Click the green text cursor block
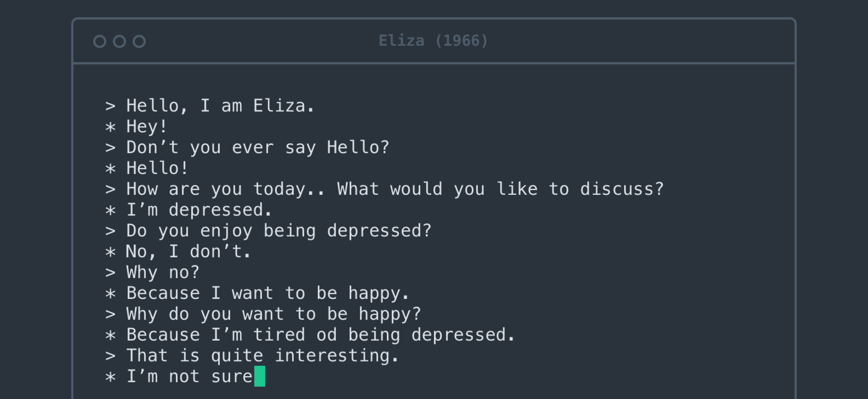Screen dimensions: 868x399 (x=259, y=376)
